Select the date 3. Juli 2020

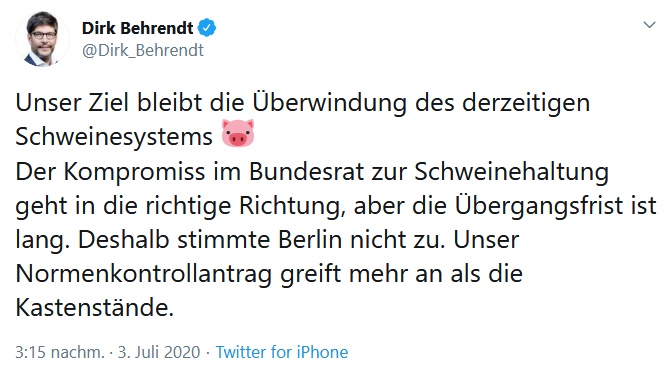(159, 352)
